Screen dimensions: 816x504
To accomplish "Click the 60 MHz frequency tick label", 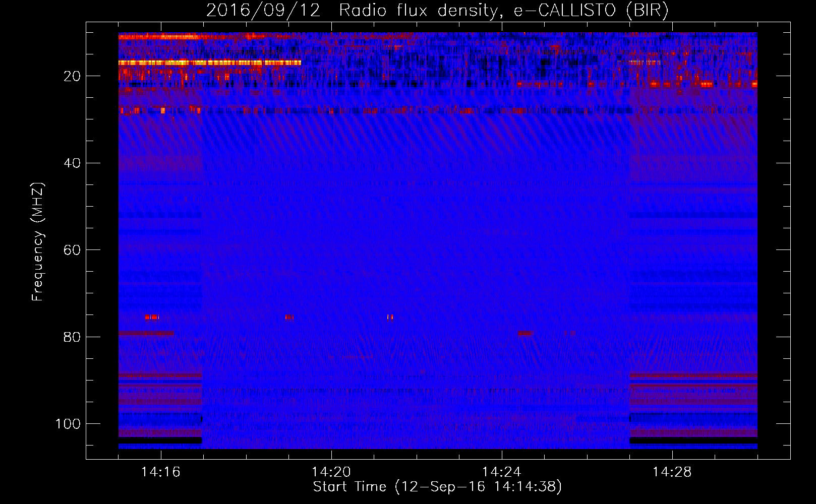I will click(73, 250).
